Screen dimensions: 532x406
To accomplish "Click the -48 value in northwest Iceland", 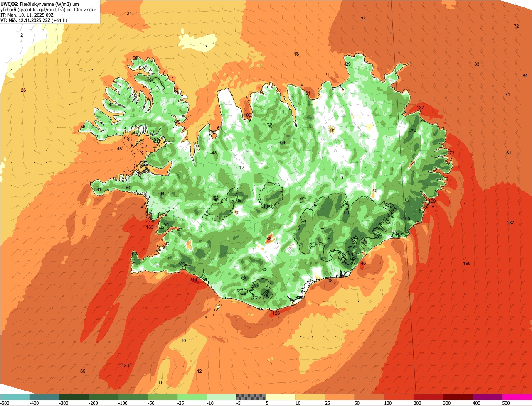I will tap(214, 153).
